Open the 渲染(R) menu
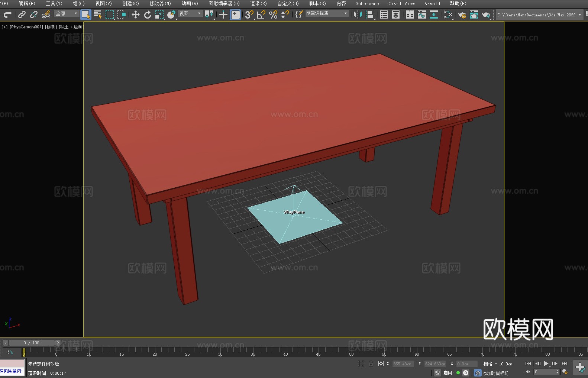The height and width of the screenshot is (378, 588). coord(258,3)
